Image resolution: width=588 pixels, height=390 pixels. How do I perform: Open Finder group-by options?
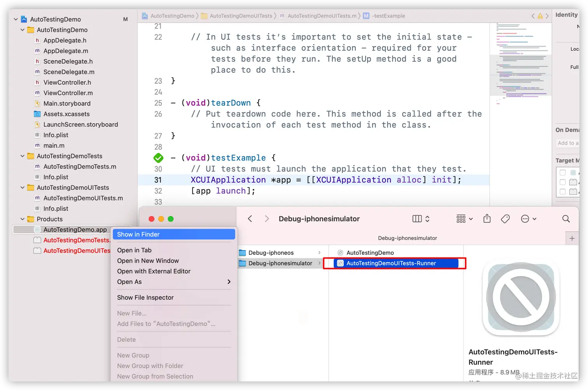464,219
